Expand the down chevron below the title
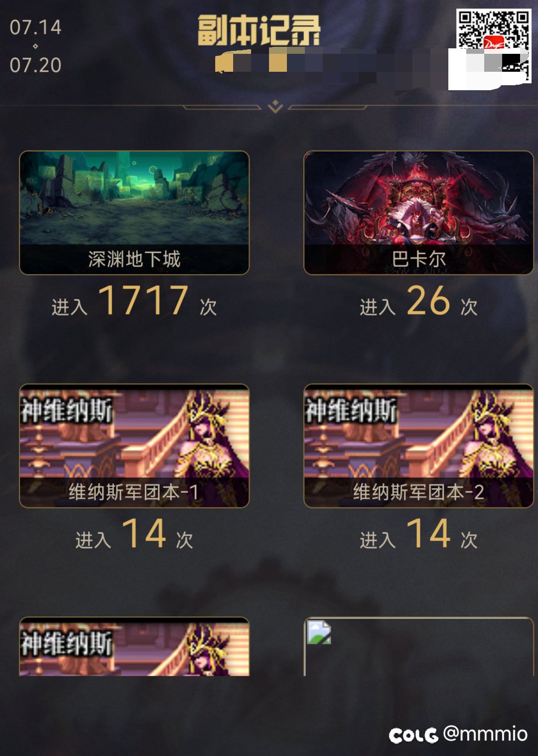The height and width of the screenshot is (756, 538). pos(275,106)
